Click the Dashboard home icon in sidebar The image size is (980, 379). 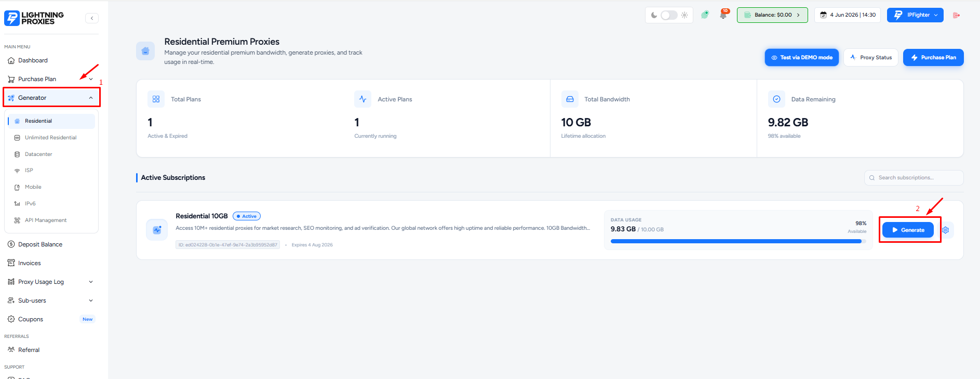pyautogui.click(x=11, y=60)
